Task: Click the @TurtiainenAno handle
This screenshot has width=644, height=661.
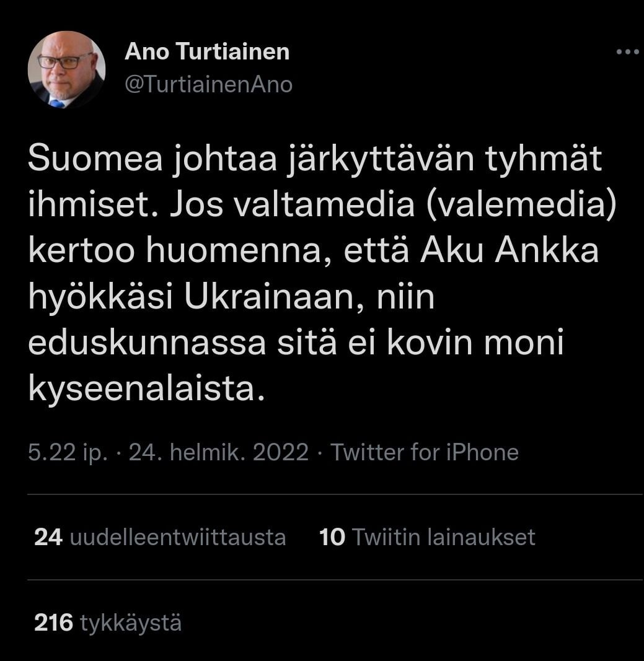Action: [208, 84]
